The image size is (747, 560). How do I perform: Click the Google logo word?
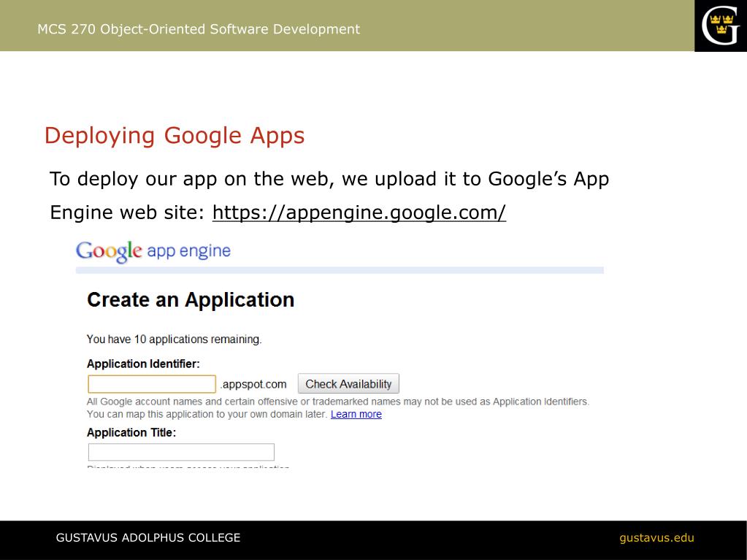pyautogui.click(x=109, y=251)
